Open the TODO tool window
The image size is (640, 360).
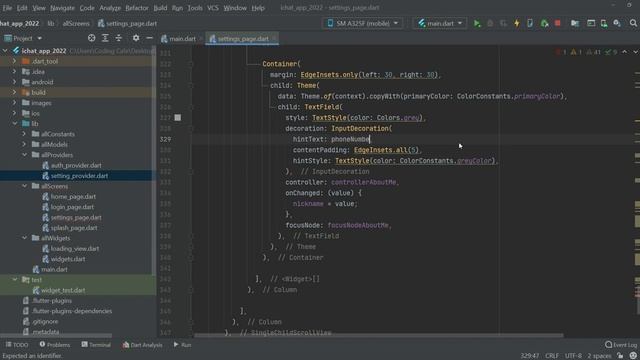coord(17,345)
